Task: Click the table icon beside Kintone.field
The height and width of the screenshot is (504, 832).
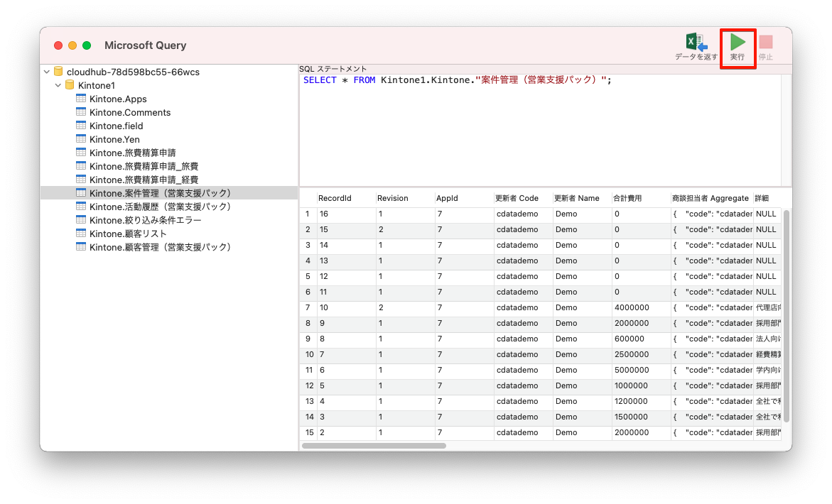Action: (81, 125)
